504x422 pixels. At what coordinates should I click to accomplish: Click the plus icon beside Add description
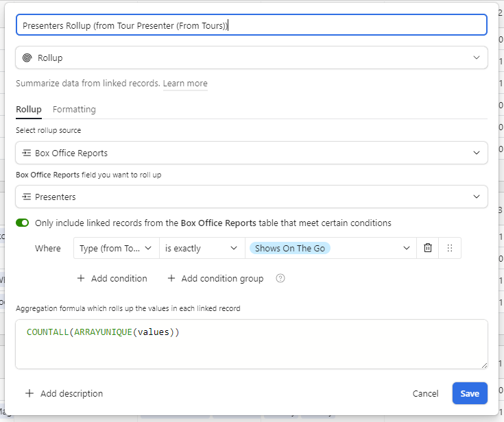29,393
